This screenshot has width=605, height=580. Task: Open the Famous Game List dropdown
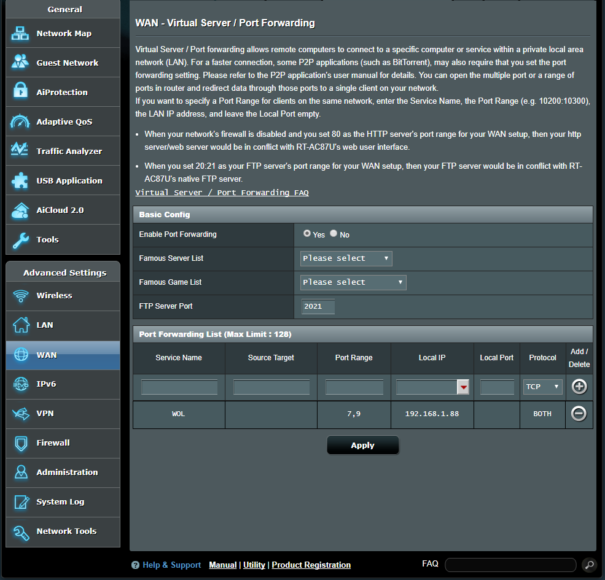click(x=353, y=282)
